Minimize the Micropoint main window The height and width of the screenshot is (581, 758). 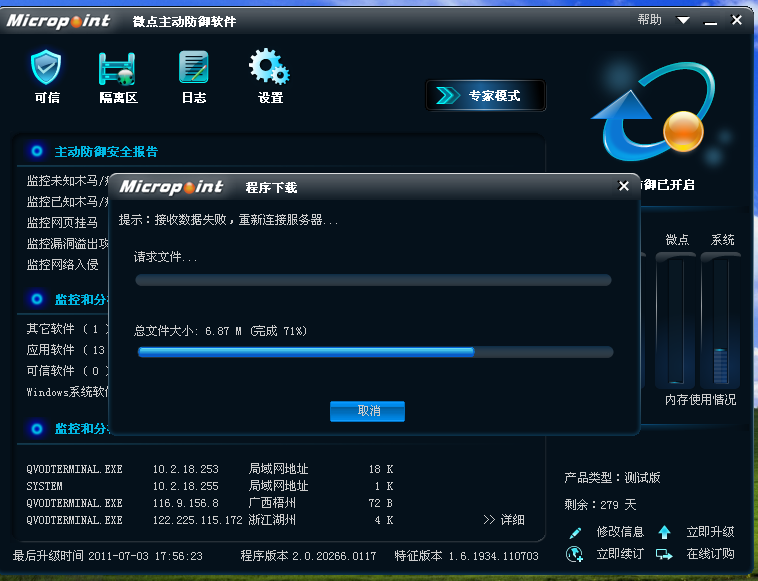tap(711, 22)
